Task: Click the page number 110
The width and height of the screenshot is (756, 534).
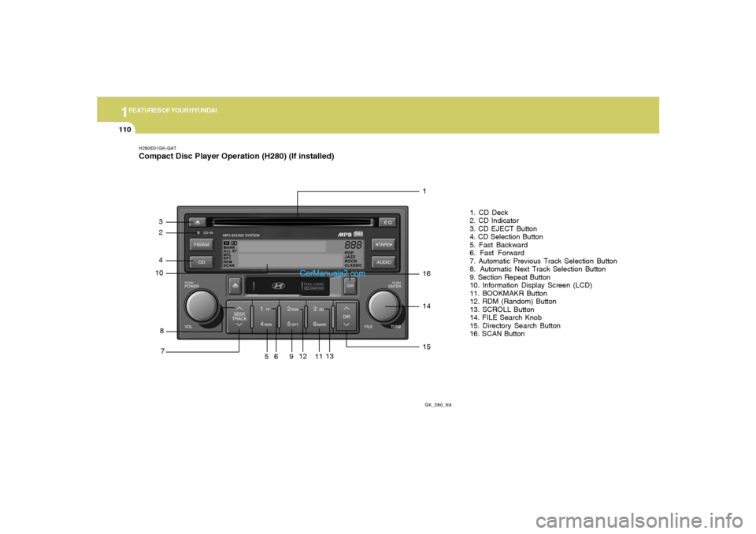Action: (x=125, y=129)
